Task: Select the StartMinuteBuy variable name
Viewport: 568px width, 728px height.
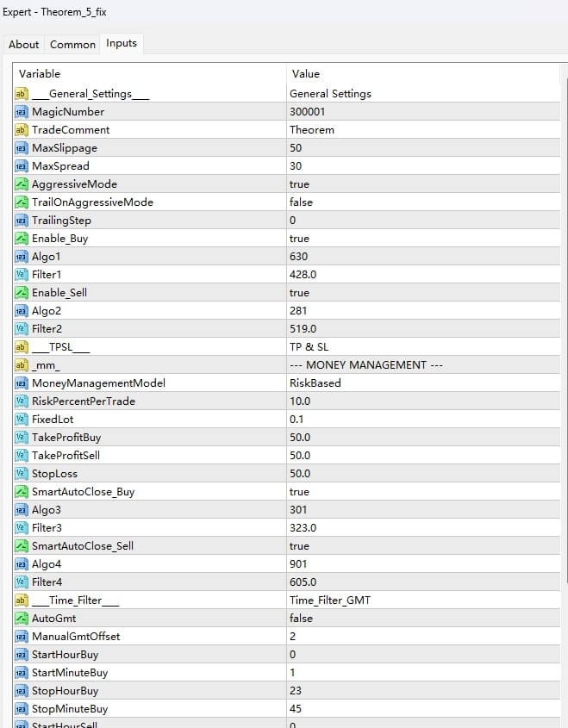Action: click(x=70, y=673)
